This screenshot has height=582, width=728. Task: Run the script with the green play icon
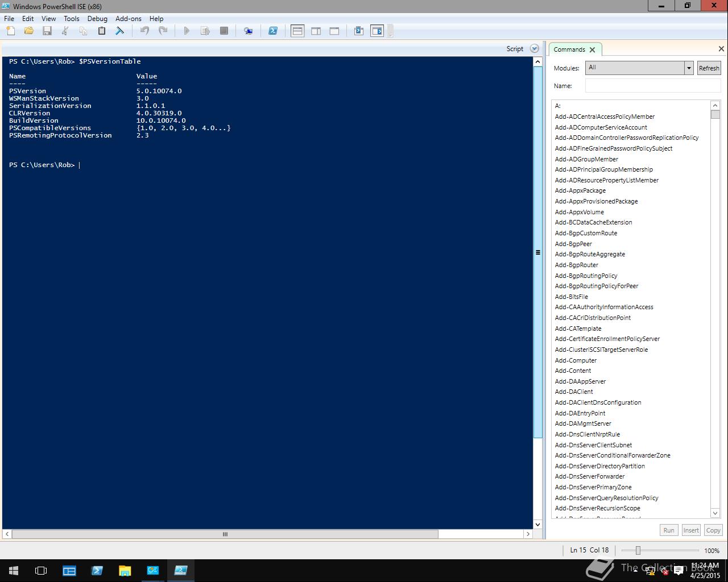tap(187, 31)
